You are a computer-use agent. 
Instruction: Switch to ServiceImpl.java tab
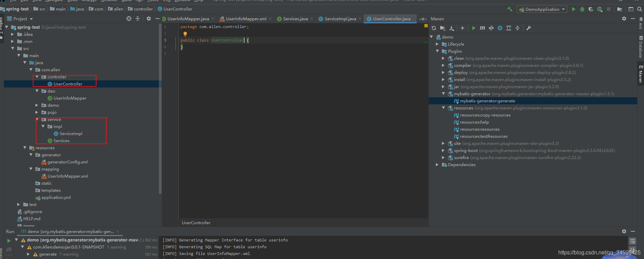pos(340,19)
